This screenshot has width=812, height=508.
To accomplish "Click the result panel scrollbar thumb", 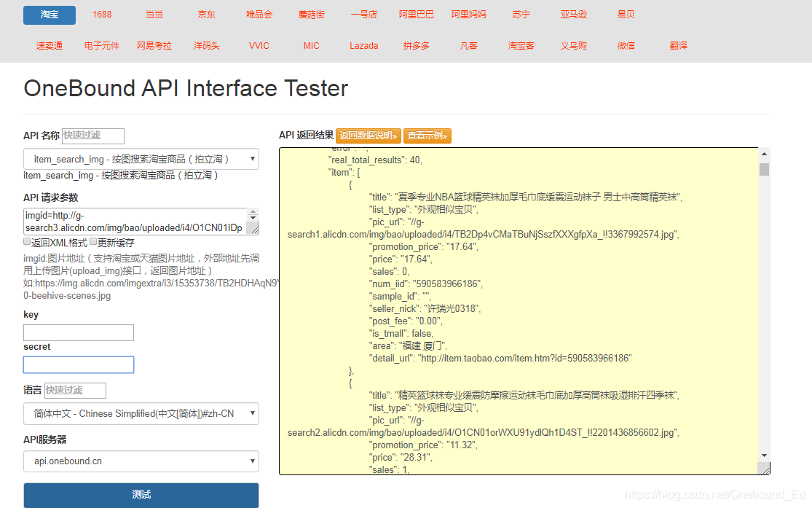I will pyautogui.click(x=765, y=170).
